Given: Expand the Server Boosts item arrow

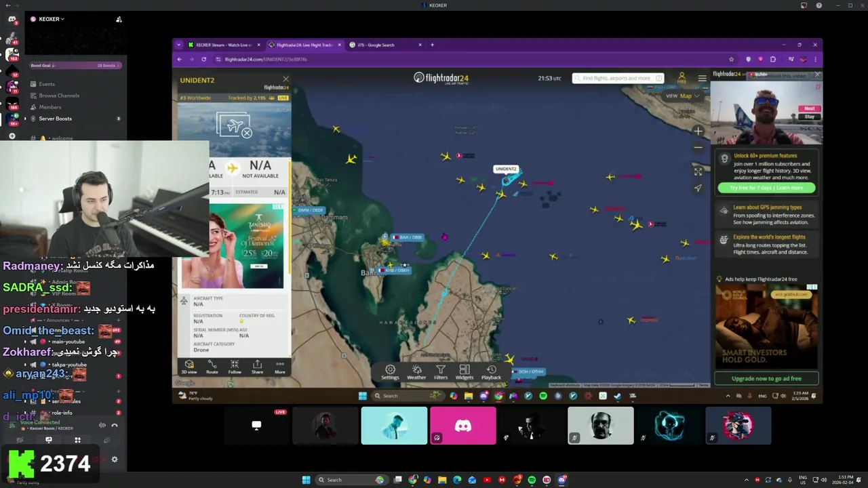Looking at the screenshot, I should [25, 119].
